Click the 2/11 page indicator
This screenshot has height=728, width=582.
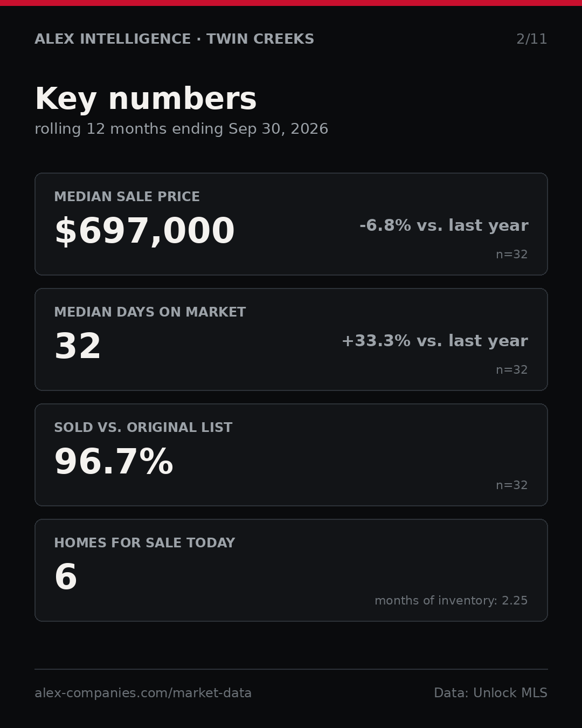point(531,39)
